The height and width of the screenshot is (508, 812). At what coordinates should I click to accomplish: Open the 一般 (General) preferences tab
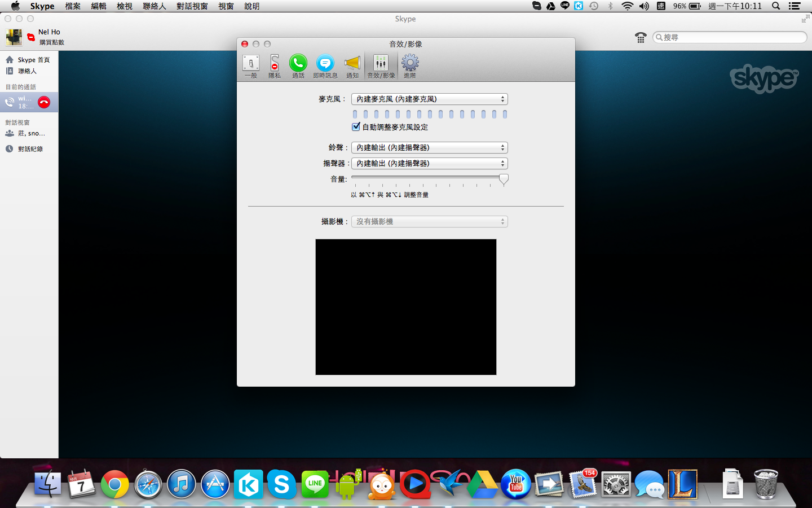pos(251,66)
